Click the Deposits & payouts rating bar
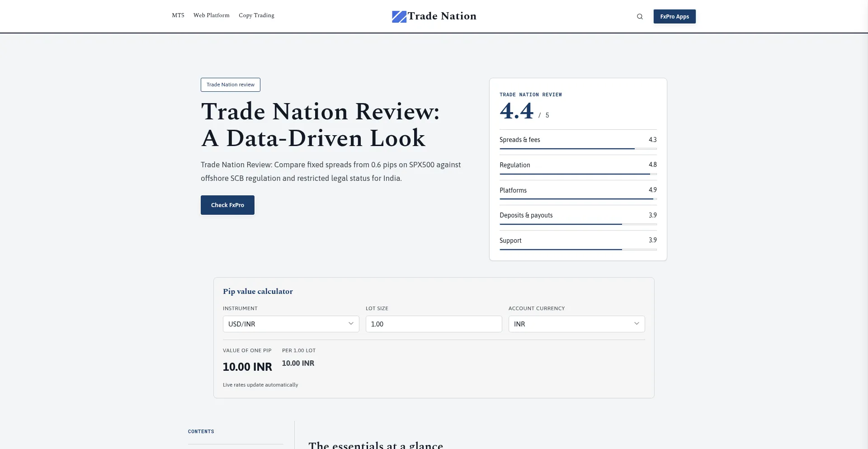 [578, 224]
